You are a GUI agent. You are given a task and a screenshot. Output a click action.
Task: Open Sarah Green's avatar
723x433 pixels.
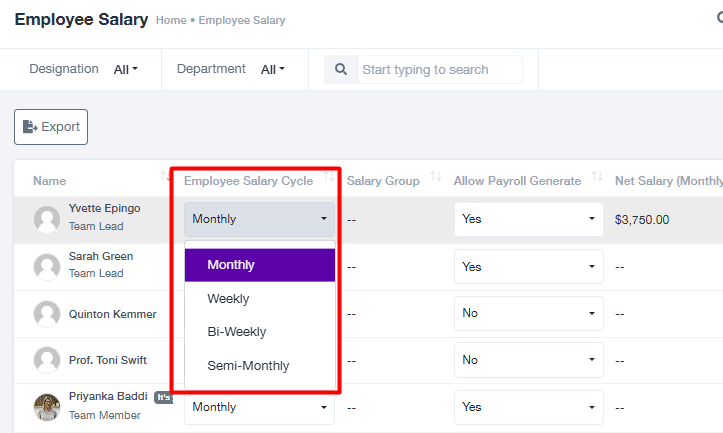click(47, 267)
